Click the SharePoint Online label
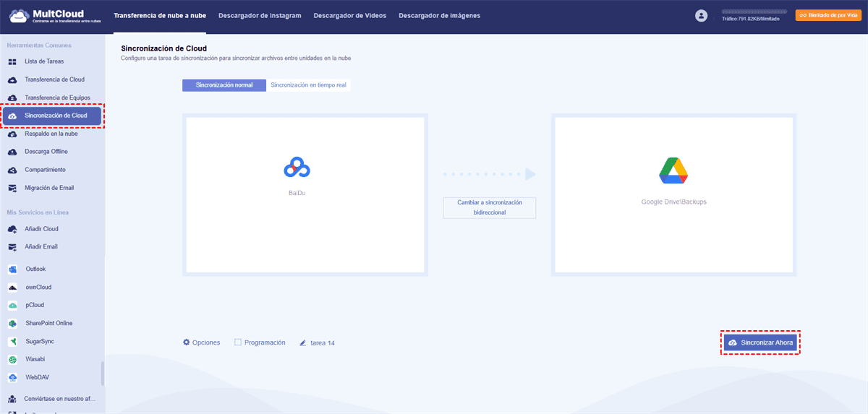868x414 pixels. click(49, 323)
